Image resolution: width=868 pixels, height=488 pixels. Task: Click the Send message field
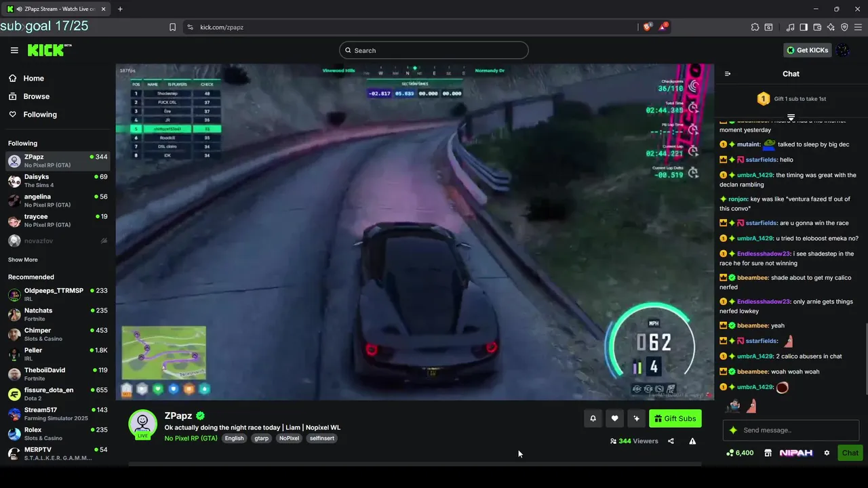(791, 430)
